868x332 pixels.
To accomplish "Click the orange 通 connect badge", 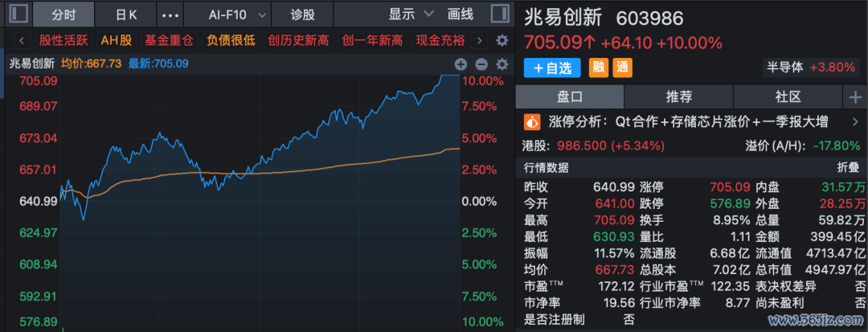I will (622, 68).
